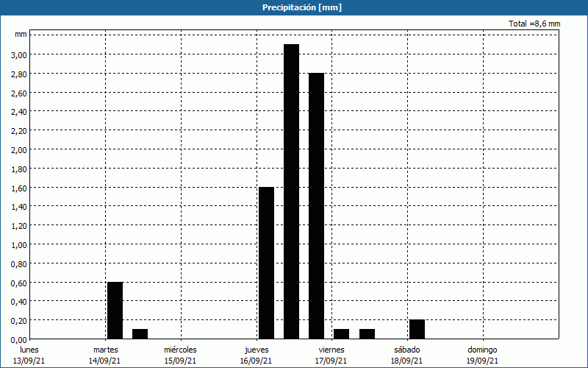
Task: Click the 'domingo' day label
Action: pyautogui.click(x=482, y=350)
